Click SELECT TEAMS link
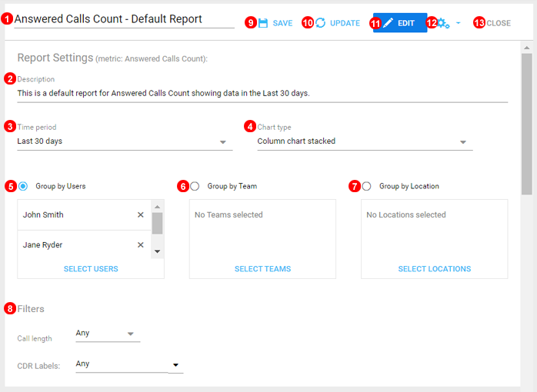The width and height of the screenshot is (537, 392). tap(262, 269)
